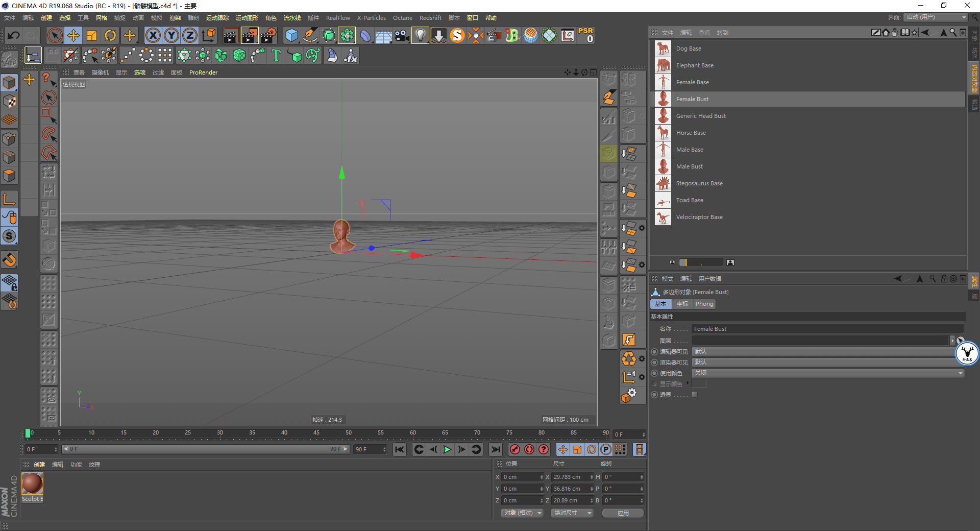
Task: Click the Undo arrow icon
Action: coord(14,35)
